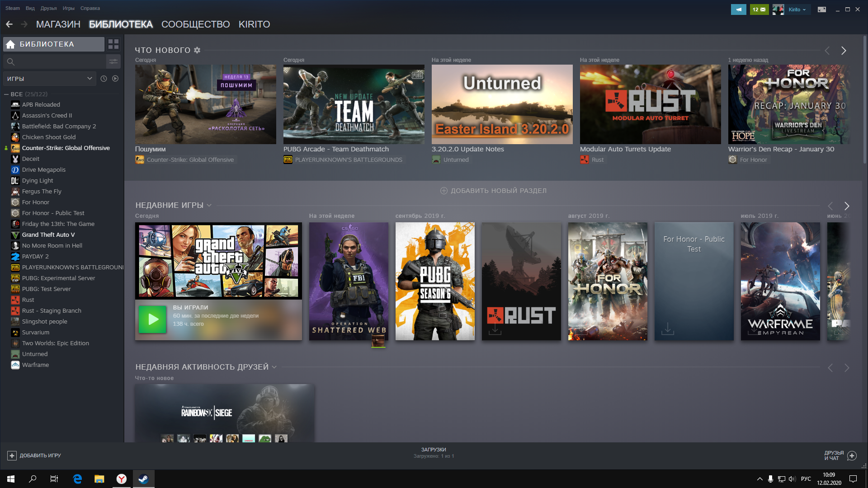
Task: Open the 12 notifications inbox
Action: click(759, 9)
